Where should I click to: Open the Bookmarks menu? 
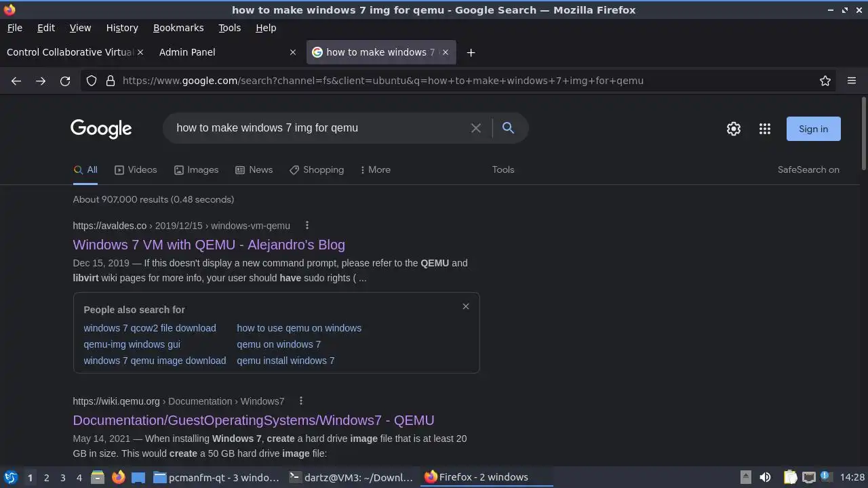178,28
